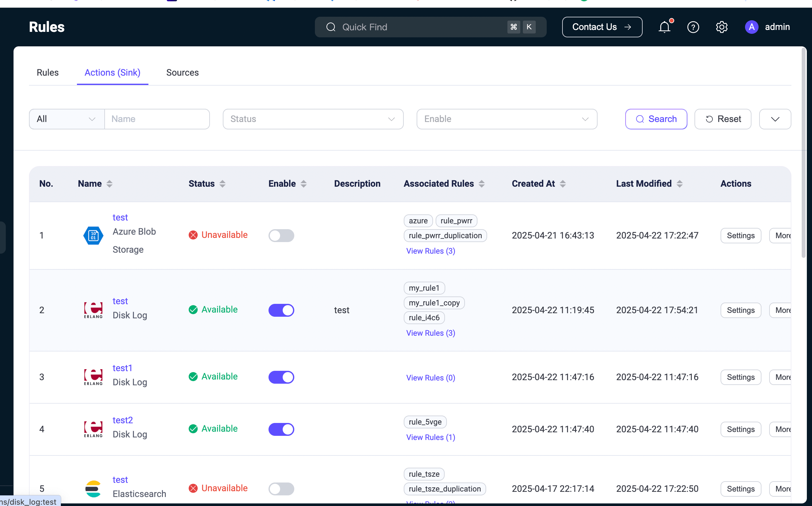Open the Status filter dropdown
The image size is (812, 506).
point(313,119)
